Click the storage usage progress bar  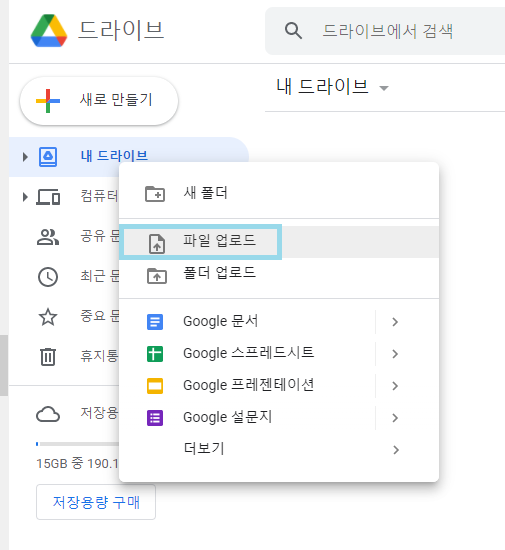[78, 444]
